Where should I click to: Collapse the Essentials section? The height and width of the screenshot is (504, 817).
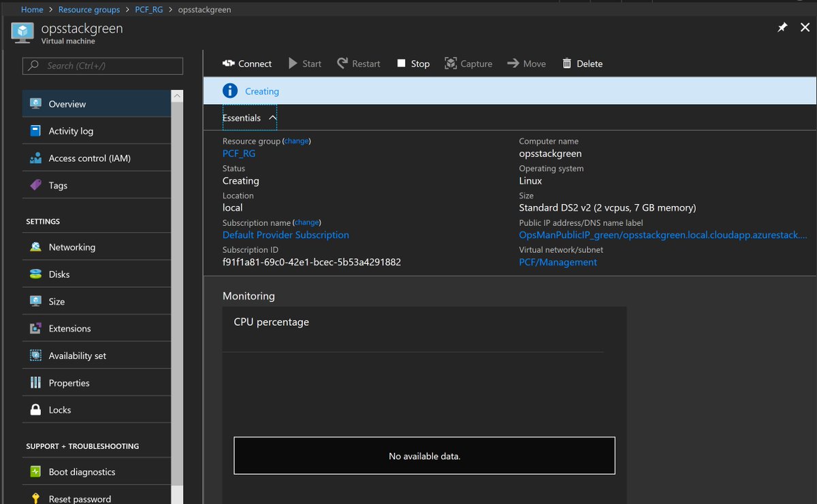249,118
